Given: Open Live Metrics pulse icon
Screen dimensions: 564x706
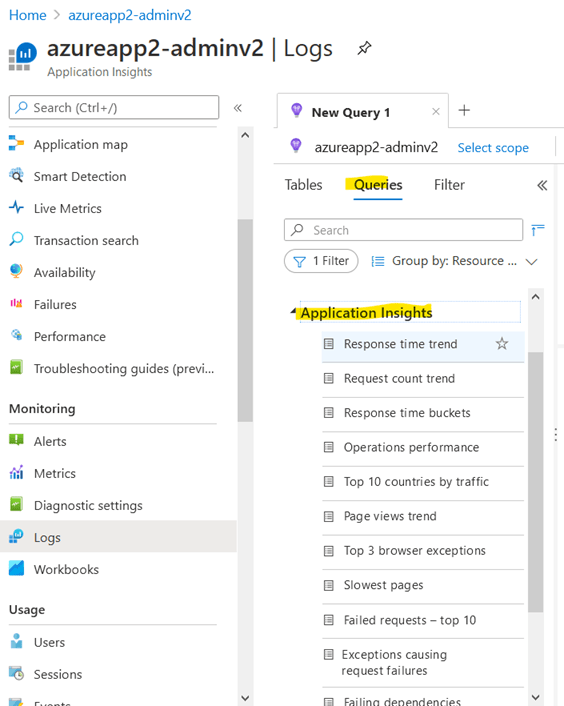Looking at the screenshot, I should pos(16,208).
